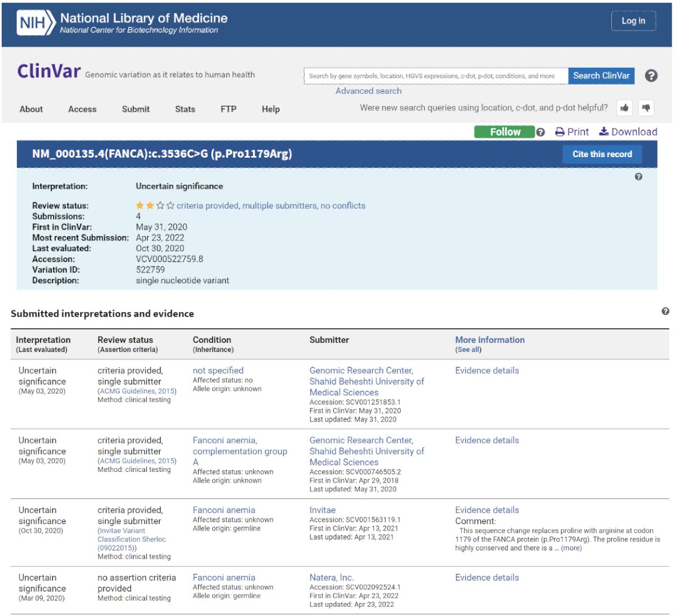
Task: Open the 'not specified' condition link
Action: click(218, 371)
